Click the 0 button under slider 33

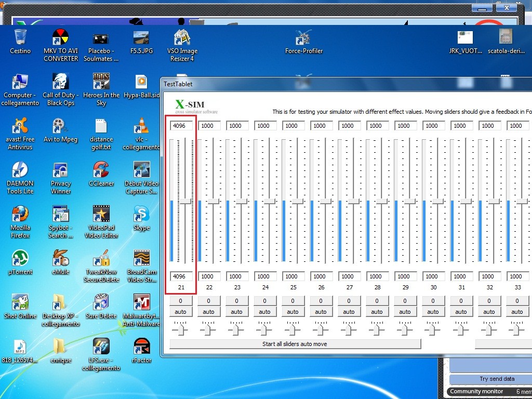tap(517, 301)
